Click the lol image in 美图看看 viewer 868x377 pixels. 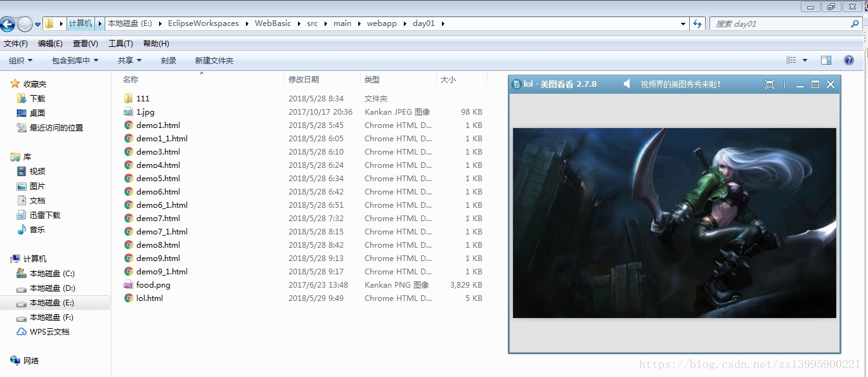[x=675, y=223]
